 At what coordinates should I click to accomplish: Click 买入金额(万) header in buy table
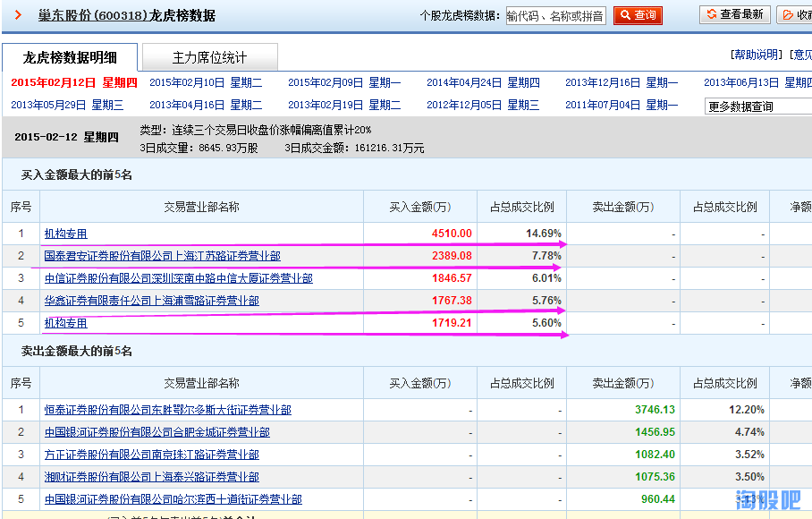[420, 208]
